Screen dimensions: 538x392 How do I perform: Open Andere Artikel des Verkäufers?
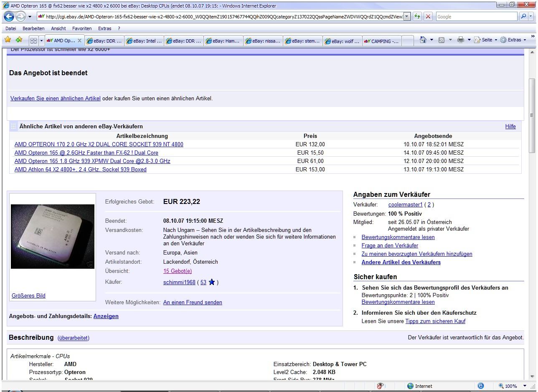pyautogui.click(x=401, y=262)
